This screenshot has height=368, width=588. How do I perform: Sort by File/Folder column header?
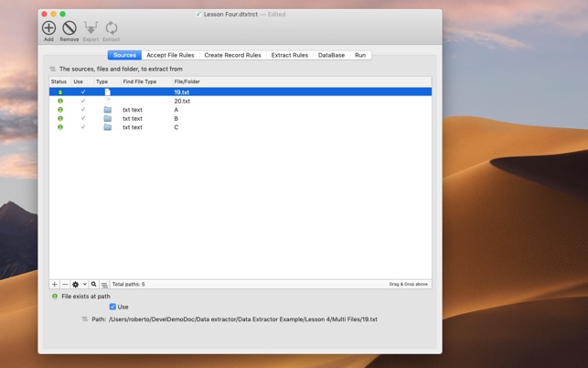187,81
